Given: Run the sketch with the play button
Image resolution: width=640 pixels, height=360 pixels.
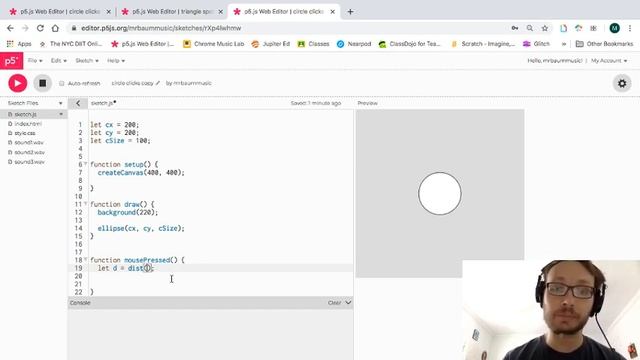Looking at the screenshot, I should tap(18, 83).
